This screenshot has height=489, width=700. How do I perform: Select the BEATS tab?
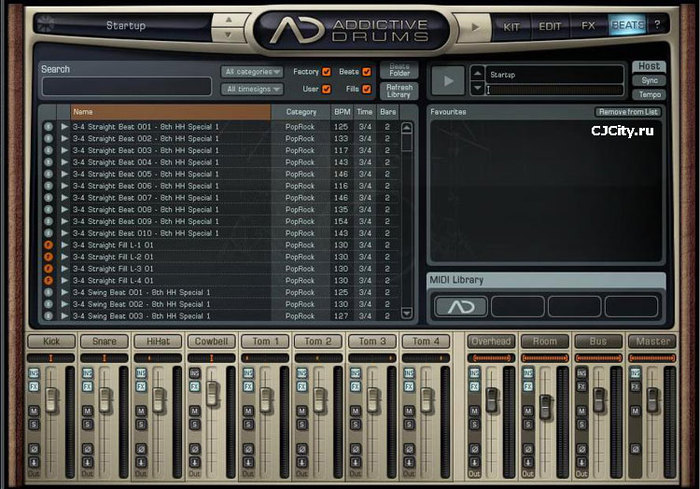(627, 25)
